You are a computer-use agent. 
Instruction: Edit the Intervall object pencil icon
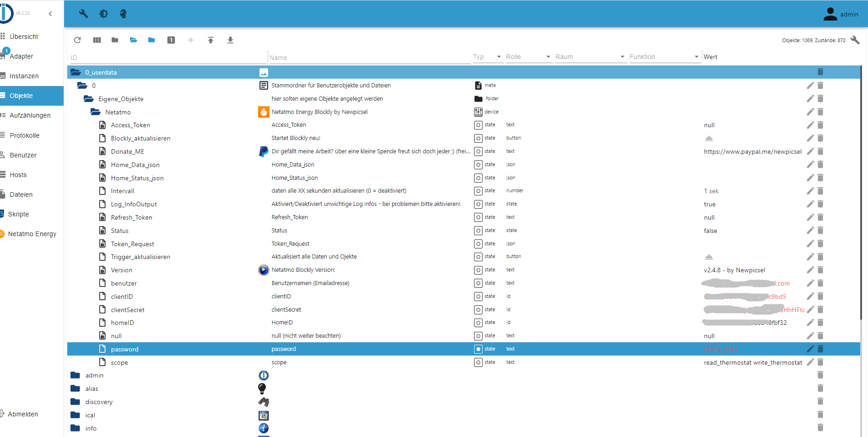point(810,191)
